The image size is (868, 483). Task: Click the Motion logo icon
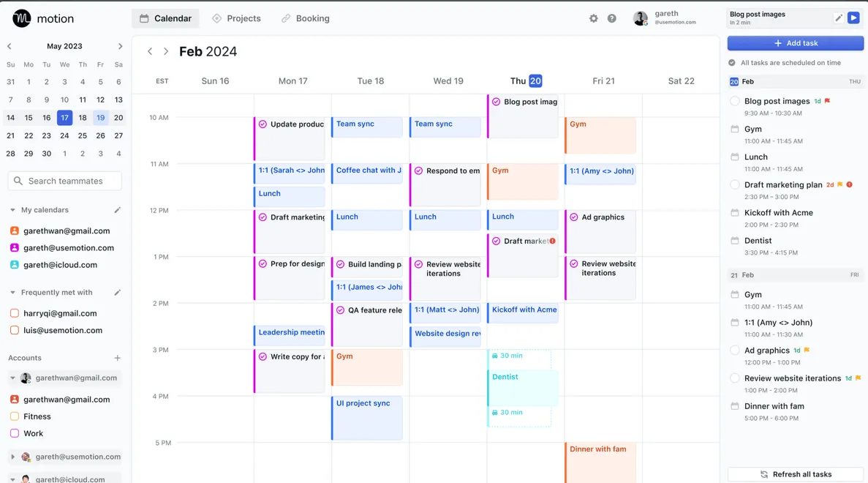point(22,18)
